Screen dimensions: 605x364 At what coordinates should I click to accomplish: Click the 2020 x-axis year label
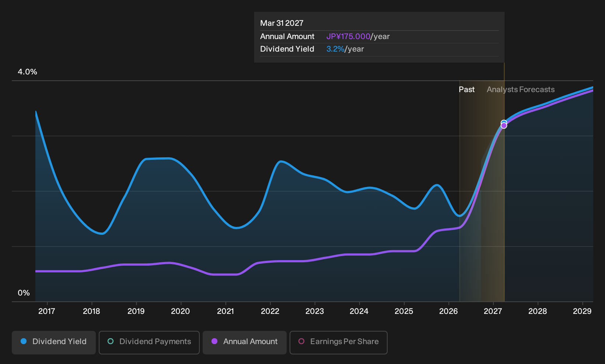pyautogui.click(x=181, y=311)
